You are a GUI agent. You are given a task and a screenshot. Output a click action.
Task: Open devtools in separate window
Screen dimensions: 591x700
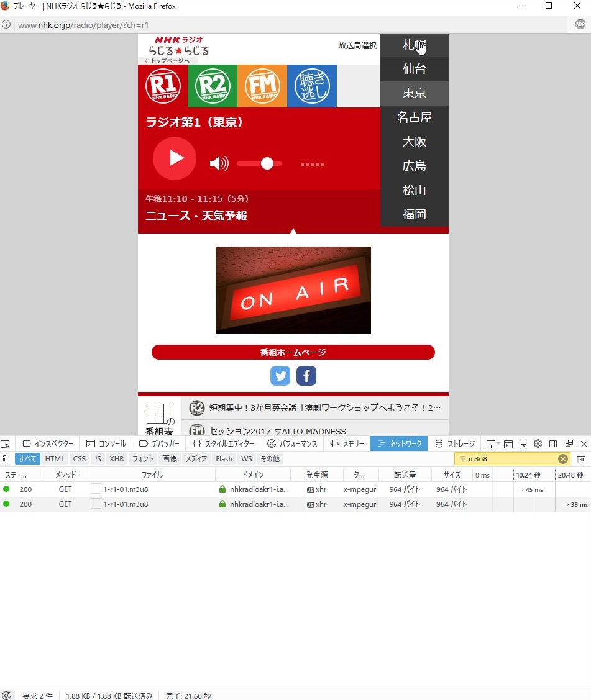[569, 443]
